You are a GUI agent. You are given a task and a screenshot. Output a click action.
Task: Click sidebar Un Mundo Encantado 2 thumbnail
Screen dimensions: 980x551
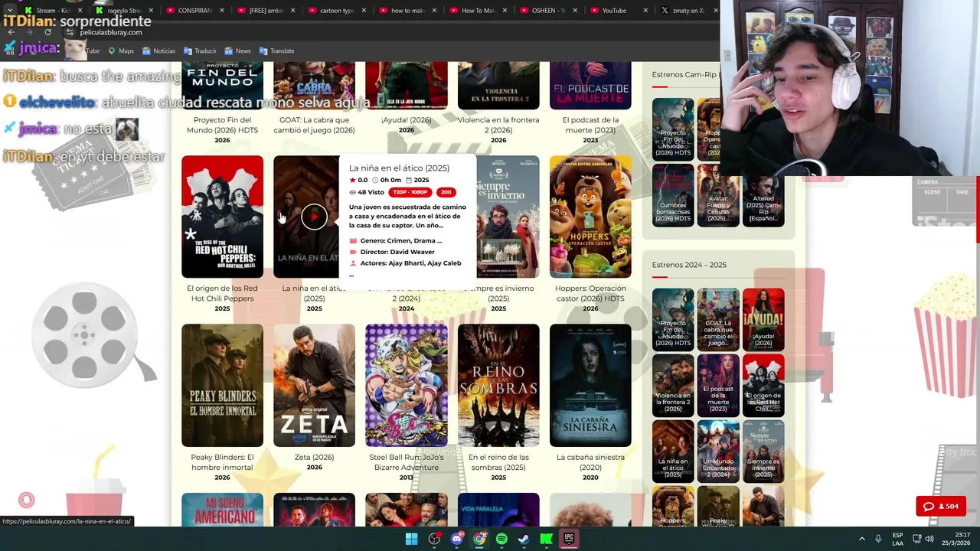(x=718, y=451)
